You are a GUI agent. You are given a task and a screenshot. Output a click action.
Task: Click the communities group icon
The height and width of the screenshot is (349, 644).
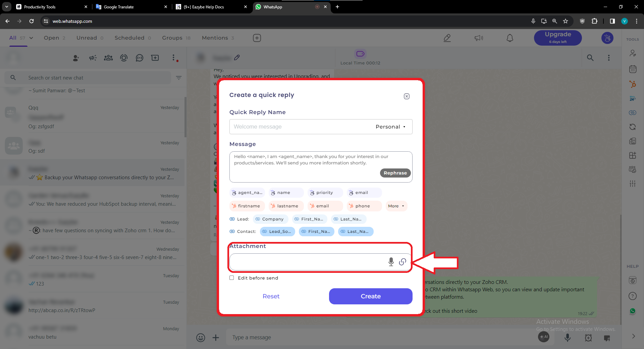(108, 58)
